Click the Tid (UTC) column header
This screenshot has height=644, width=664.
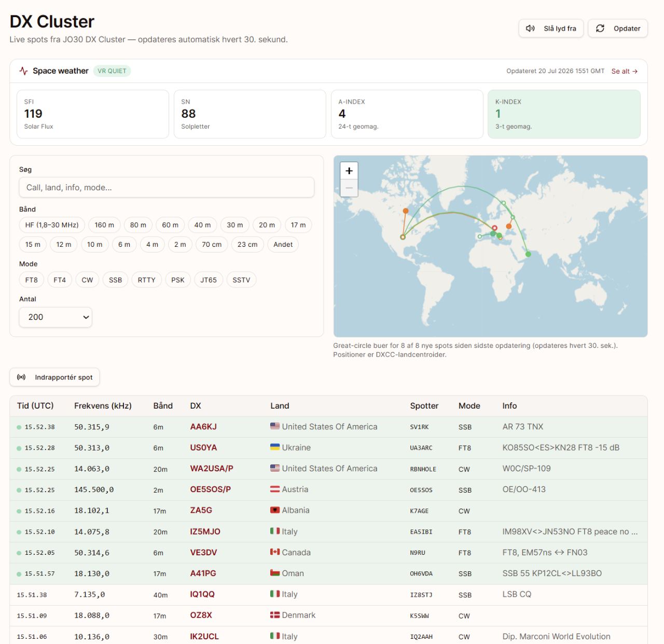coord(35,406)
